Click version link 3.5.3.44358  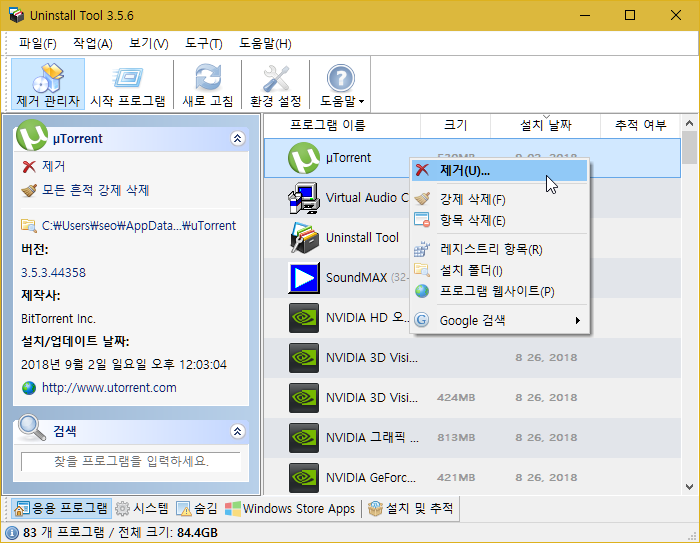[53, 272]
